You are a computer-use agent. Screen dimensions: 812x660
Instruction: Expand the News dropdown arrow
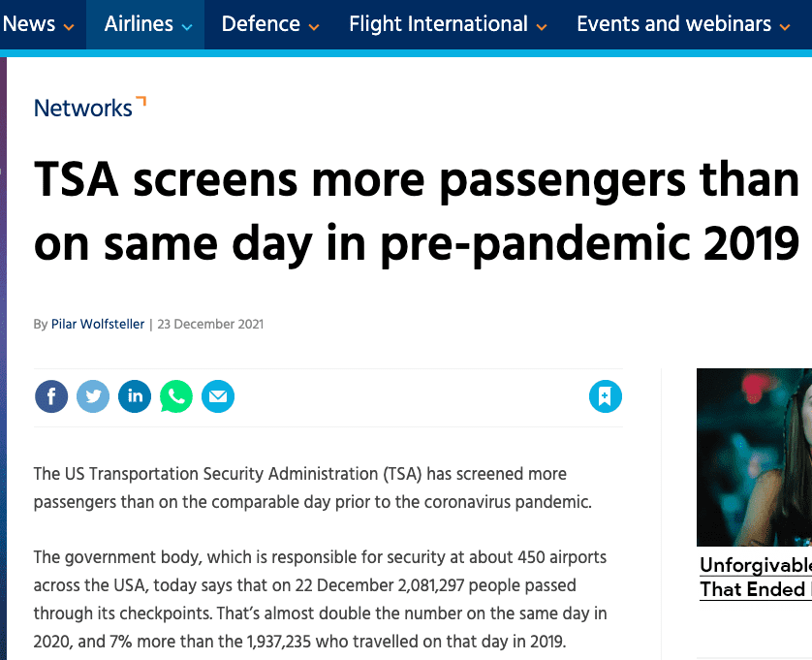tap(69, 27)
